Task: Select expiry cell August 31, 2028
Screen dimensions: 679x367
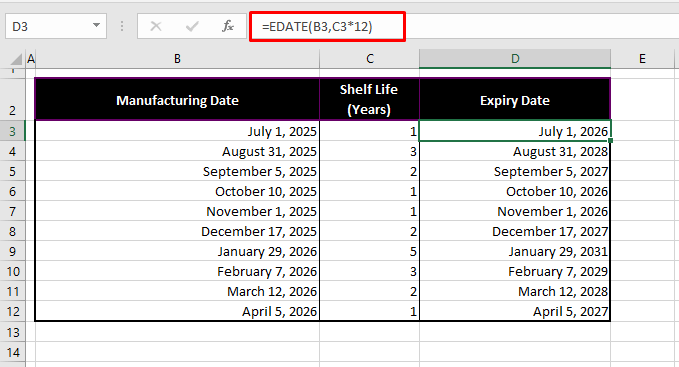Action: click(x=515, y=151)
